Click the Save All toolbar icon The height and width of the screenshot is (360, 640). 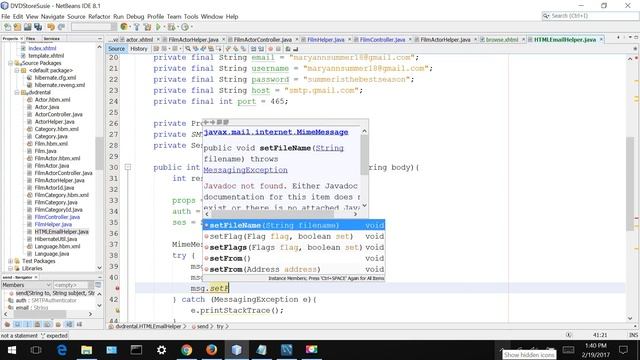click(x=38, y=27)
